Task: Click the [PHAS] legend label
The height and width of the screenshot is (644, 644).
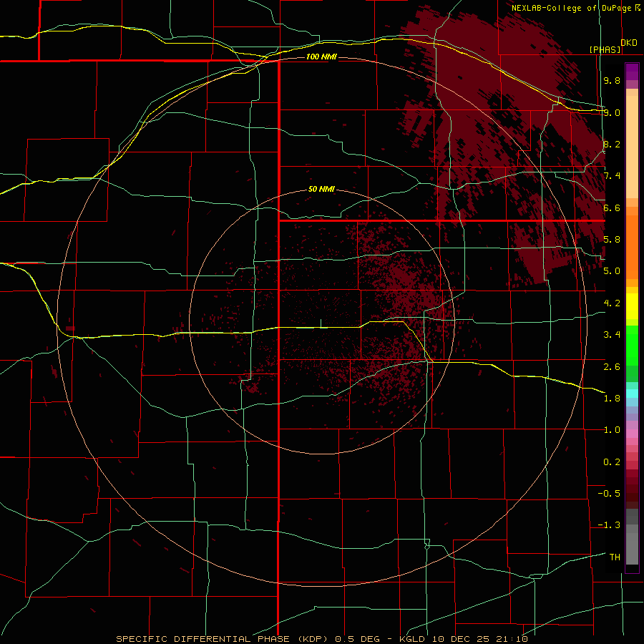Action: [605, 50]
